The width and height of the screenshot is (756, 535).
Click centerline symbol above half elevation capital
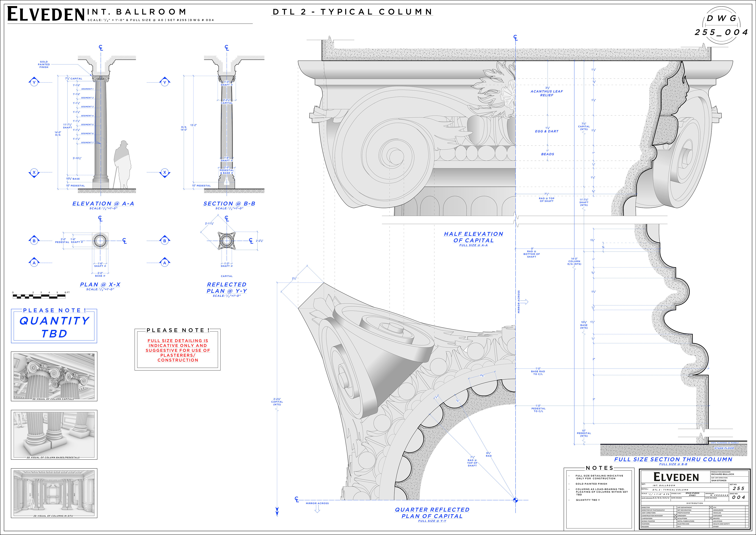[516, 38]
